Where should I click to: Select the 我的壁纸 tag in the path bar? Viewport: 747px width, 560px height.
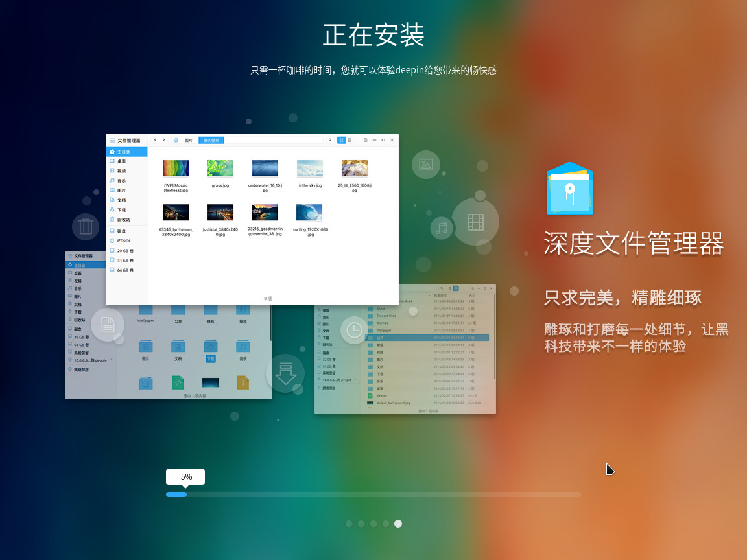pyautogui.click(x=211, y=140)
